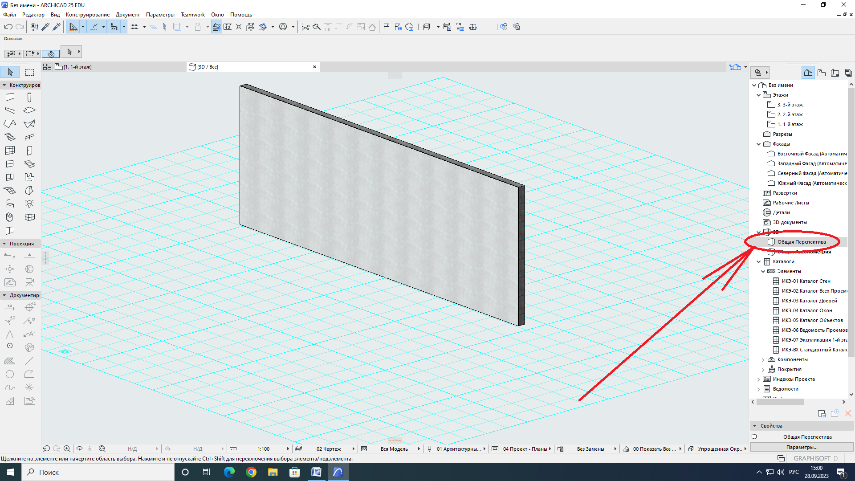
Task: Select the Arrow tool in the toolbox
Action: click(x=10, y=72)
